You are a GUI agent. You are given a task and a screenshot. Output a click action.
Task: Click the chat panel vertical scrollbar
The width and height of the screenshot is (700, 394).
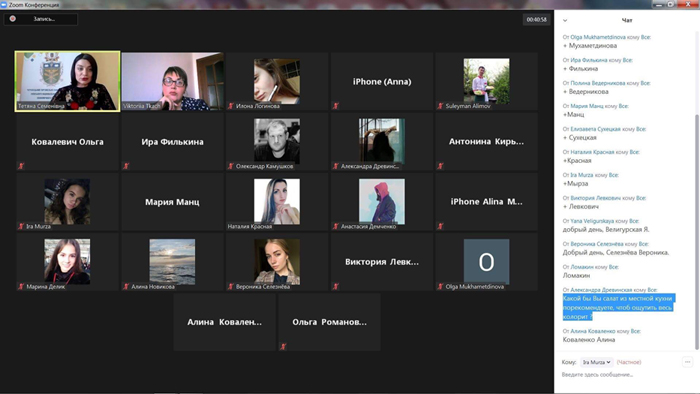697,232
